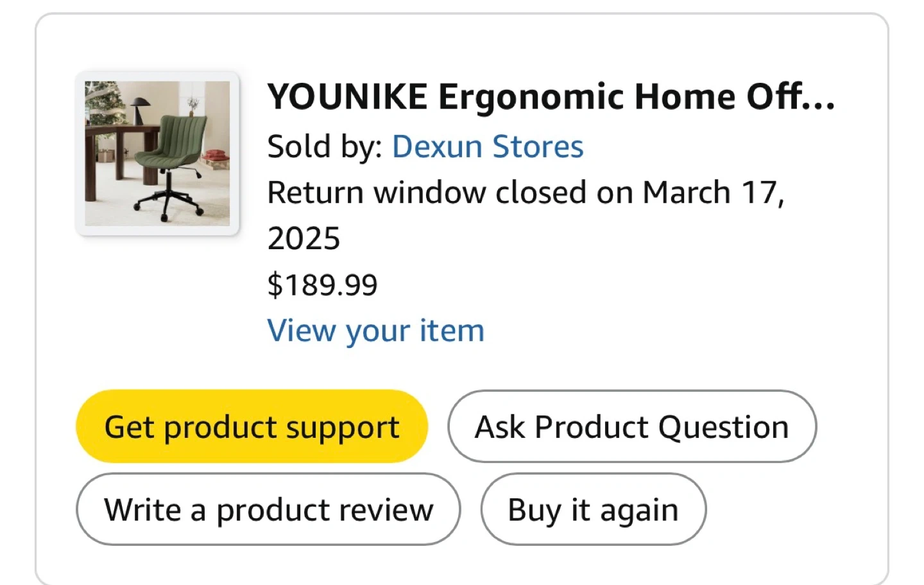Open the View your item link
924x585 pixels.
tap(376, 331)
